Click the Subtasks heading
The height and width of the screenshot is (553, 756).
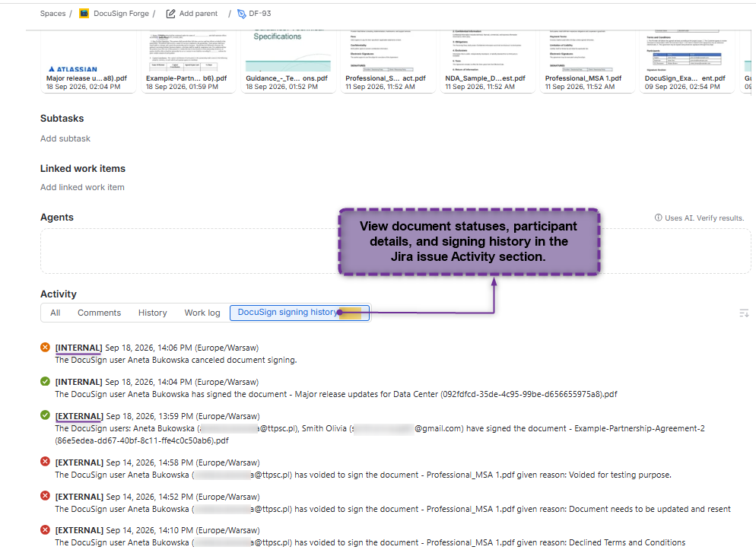[62, 119]
